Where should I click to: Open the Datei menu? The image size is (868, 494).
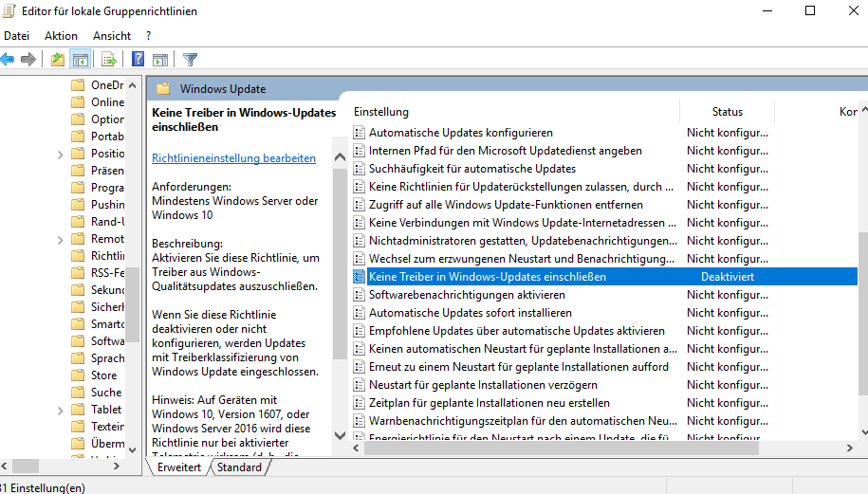click(17, 36)
